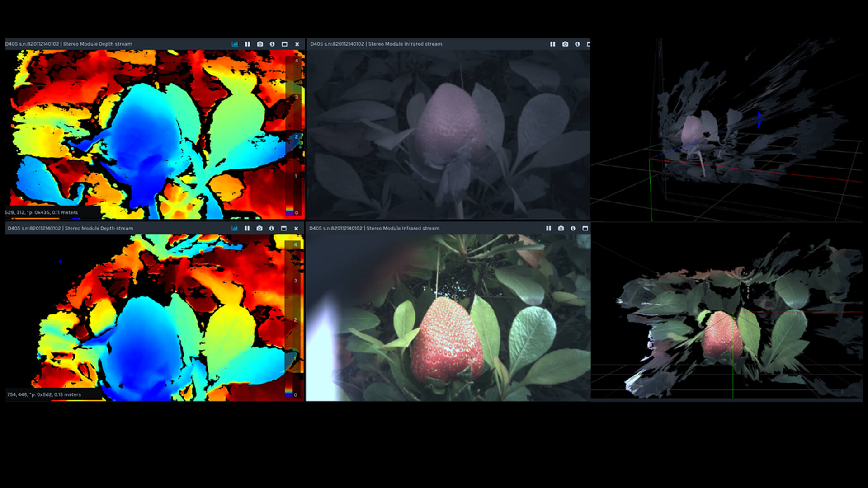
Task: Show stream info for the top depth stream
Action: pos(272,44)
